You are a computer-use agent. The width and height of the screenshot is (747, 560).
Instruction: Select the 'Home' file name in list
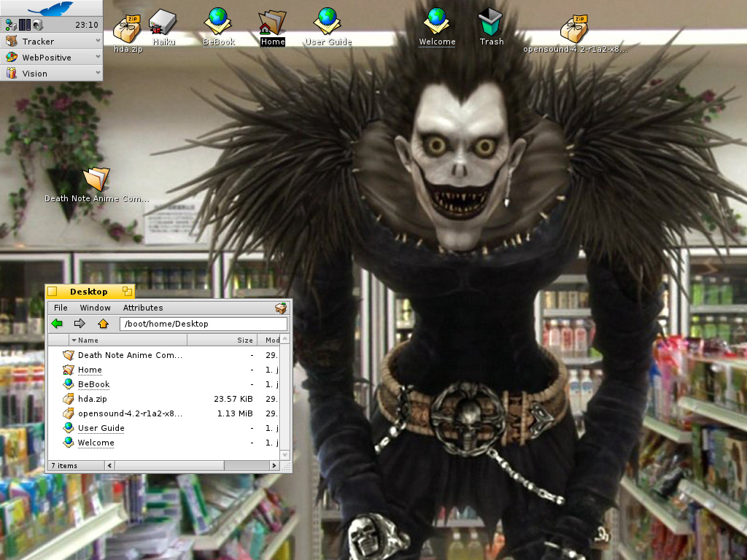[90, 370]
